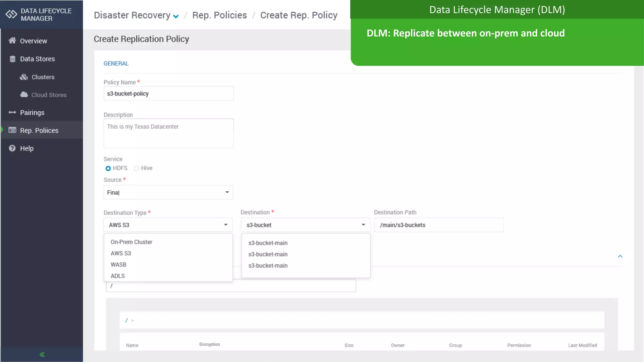Click the Cloud Stores cloud icon
This screenshot has width=644, height=362.
[x=24, y=95]
